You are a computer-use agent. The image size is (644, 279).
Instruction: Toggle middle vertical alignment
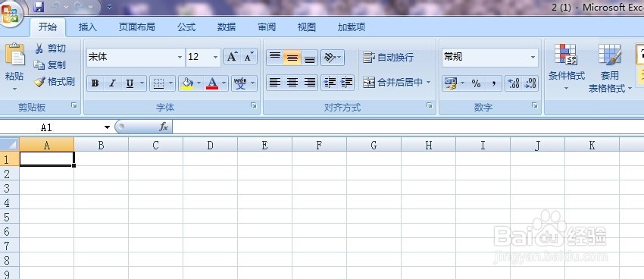click(x=292, y=58)
